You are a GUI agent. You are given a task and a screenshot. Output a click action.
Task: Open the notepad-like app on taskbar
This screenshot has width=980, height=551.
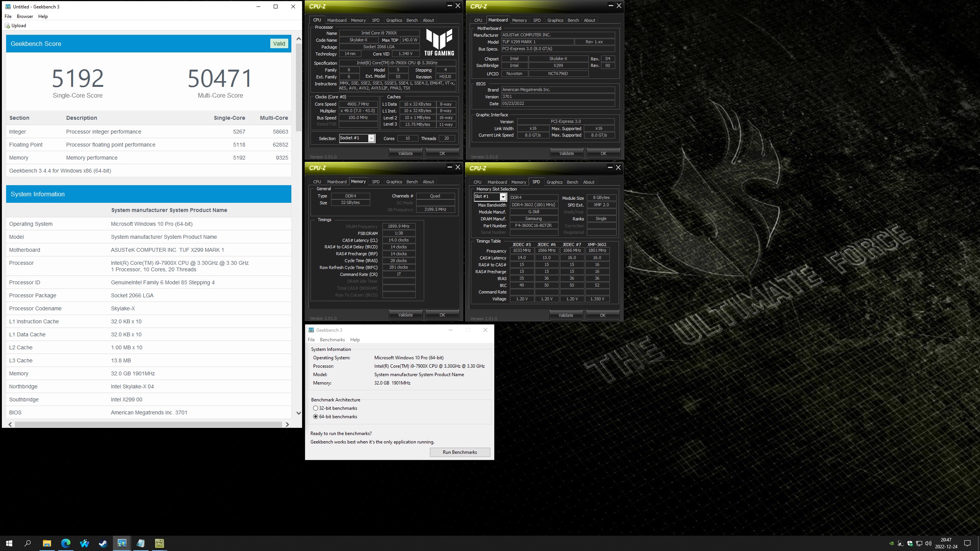tap(140, 543)
